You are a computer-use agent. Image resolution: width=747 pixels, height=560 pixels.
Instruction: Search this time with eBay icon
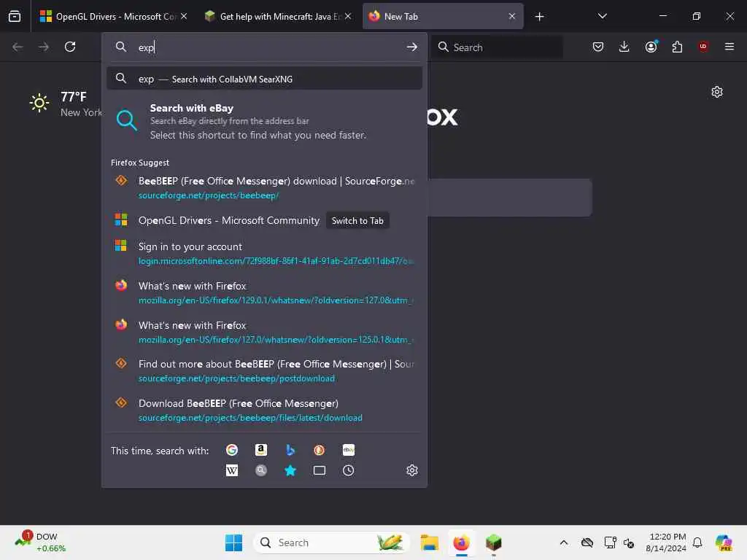(348, 450)
